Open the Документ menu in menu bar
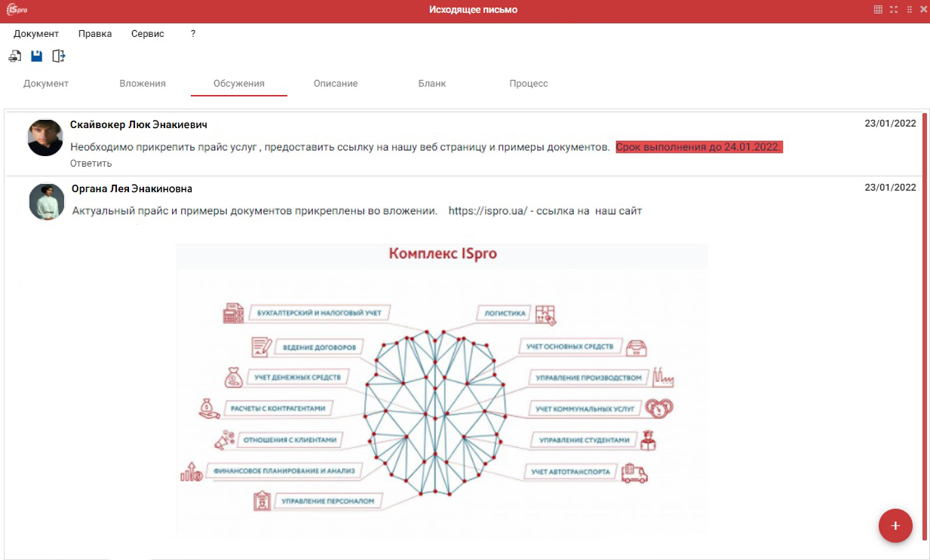 click(36, 34)
